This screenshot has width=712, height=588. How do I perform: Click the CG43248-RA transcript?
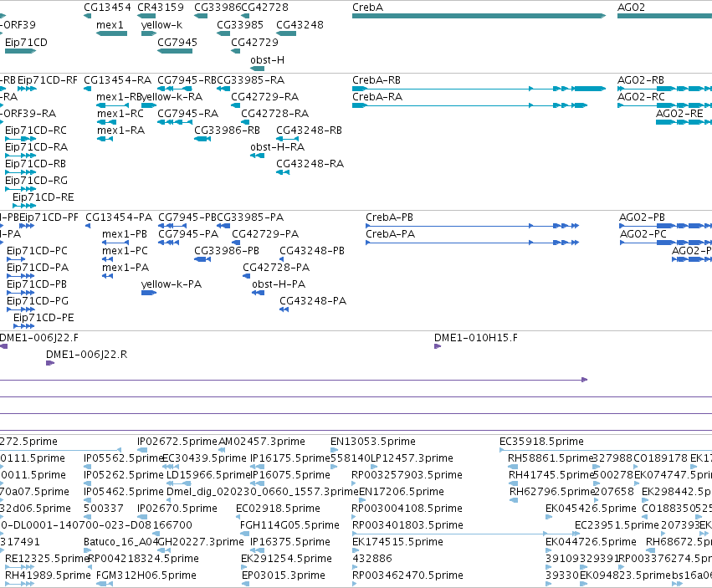[283, 172]
